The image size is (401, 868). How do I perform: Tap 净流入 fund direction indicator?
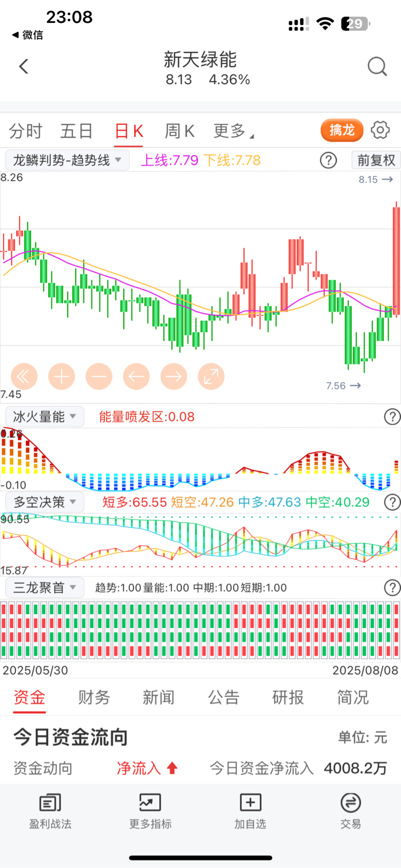pos(147,768)
